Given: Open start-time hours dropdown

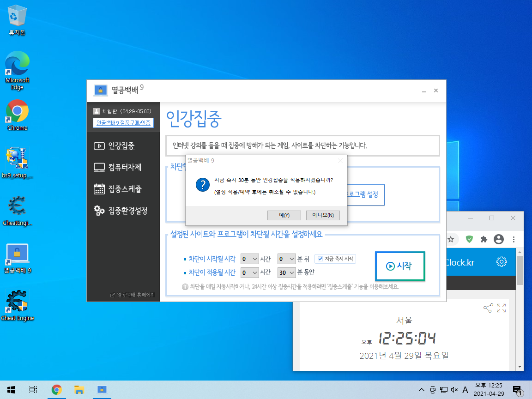Looking at the screenshot, I should point(249,259).
